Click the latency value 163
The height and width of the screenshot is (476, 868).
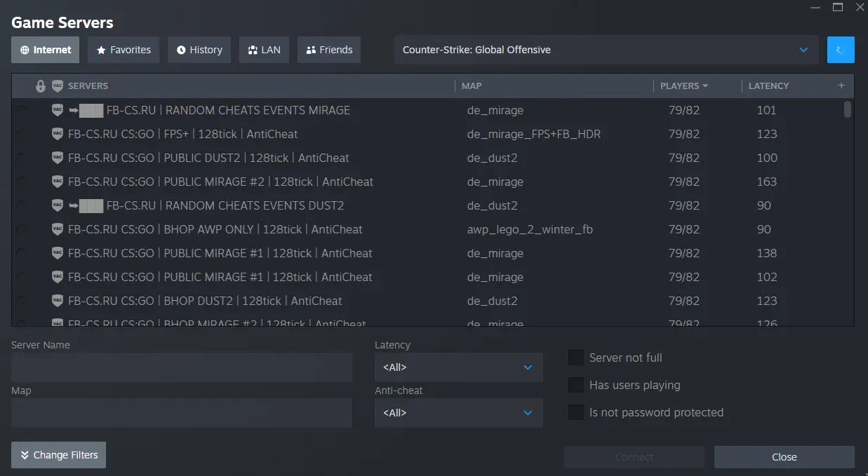pyautogui.click(x=767, y=182)
